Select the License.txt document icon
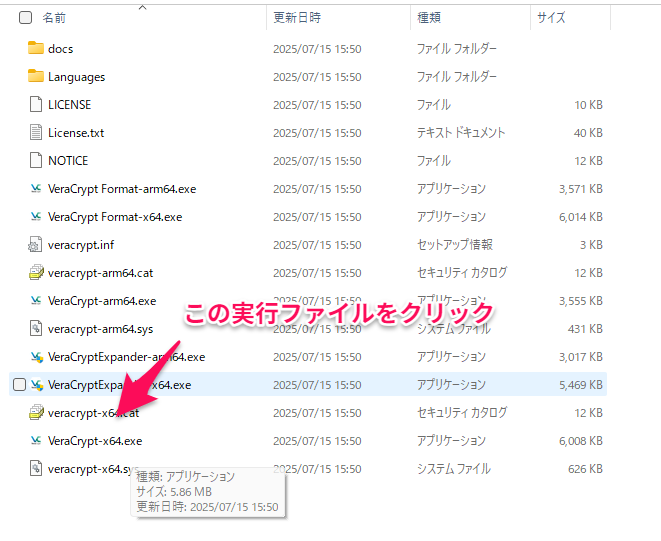 [x=36, y=132]
